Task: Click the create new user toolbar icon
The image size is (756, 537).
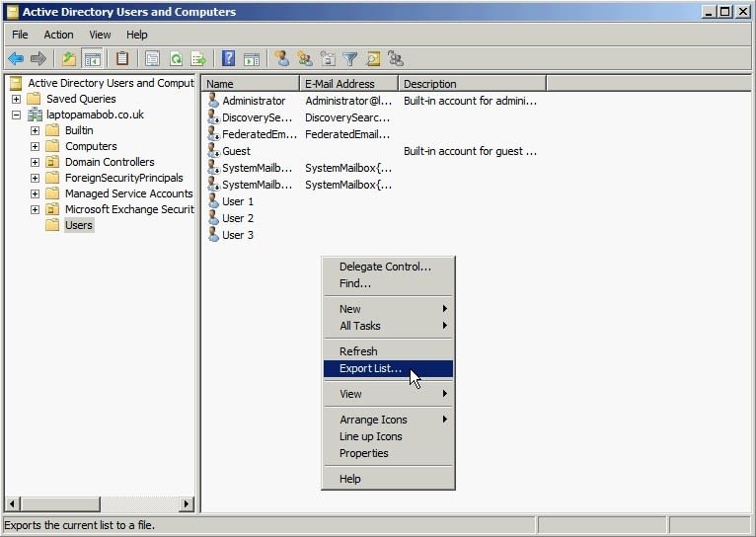Action: point(281,59)
